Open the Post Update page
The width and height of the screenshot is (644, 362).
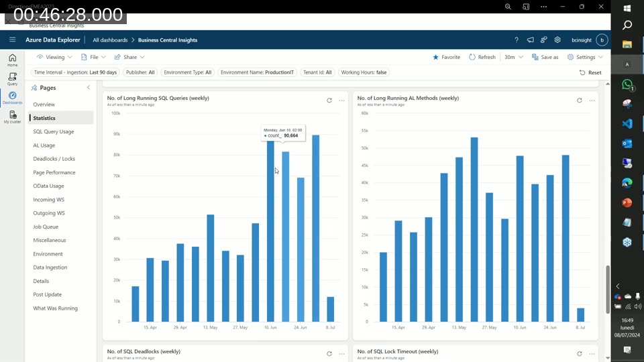[47, 294]
